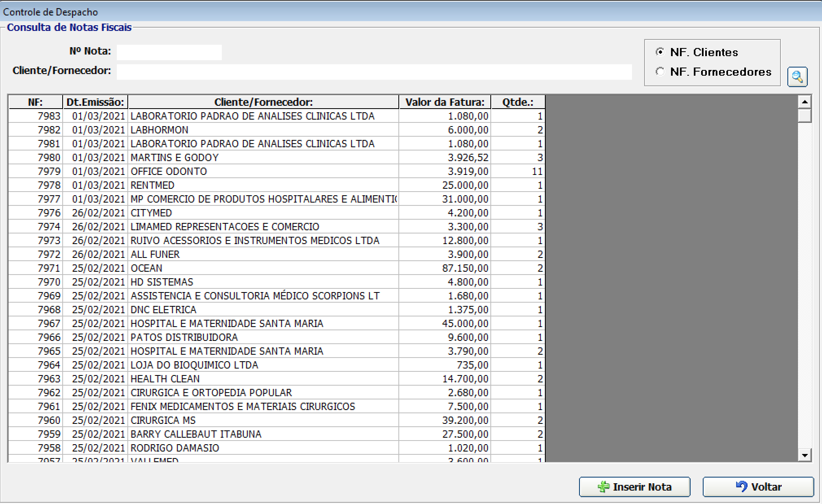This screenshot has height=504, width=822.
Task: Click the scroll up arrow in the list
Action: 805,102
